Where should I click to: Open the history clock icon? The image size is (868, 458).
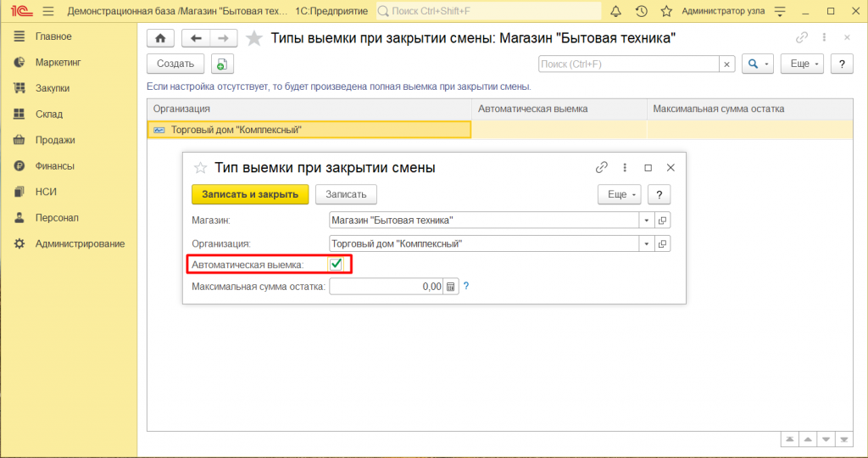641,11
